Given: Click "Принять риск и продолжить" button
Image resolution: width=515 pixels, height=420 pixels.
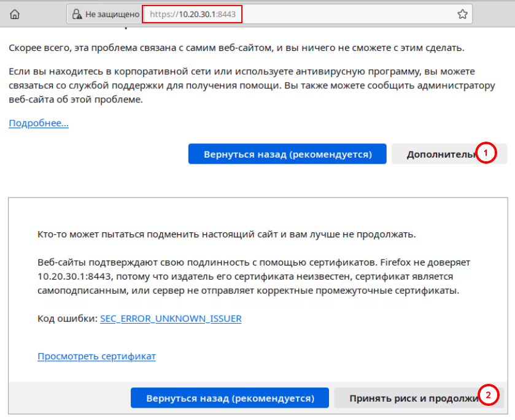Looking at the screenshot, I should [419, 398].
